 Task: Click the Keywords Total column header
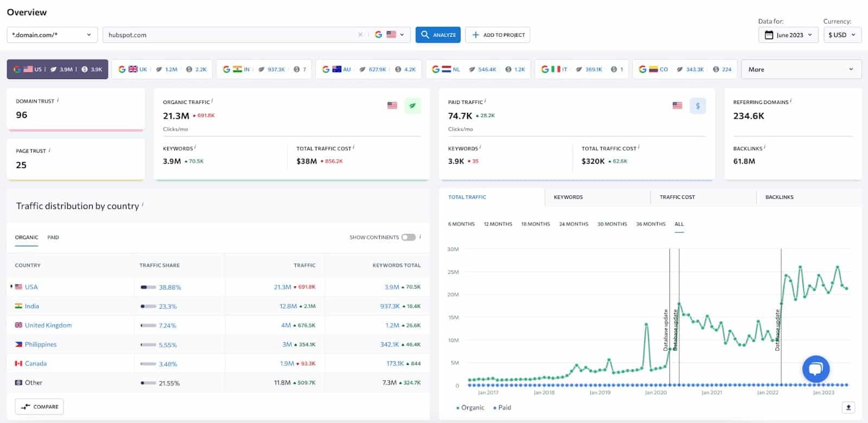coord(397,265)
